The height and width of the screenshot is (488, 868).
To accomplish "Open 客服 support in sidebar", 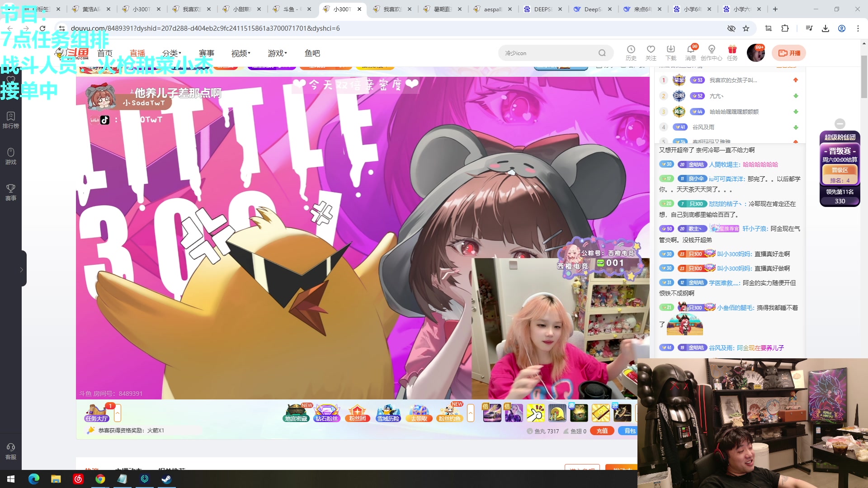I will [x=11, y=451].
